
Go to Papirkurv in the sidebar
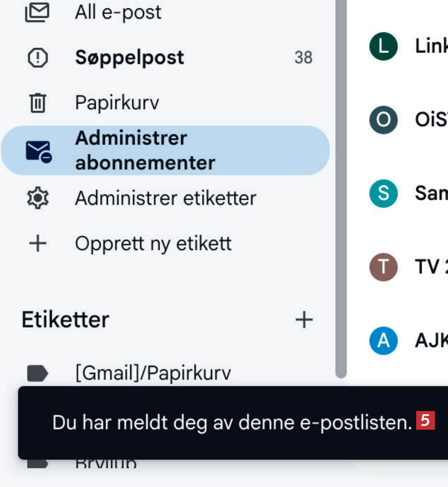point(117,103)
